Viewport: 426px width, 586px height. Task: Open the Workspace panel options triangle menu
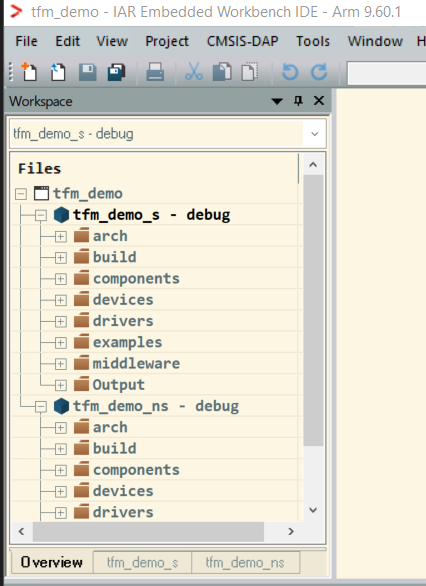click(277, 101)
